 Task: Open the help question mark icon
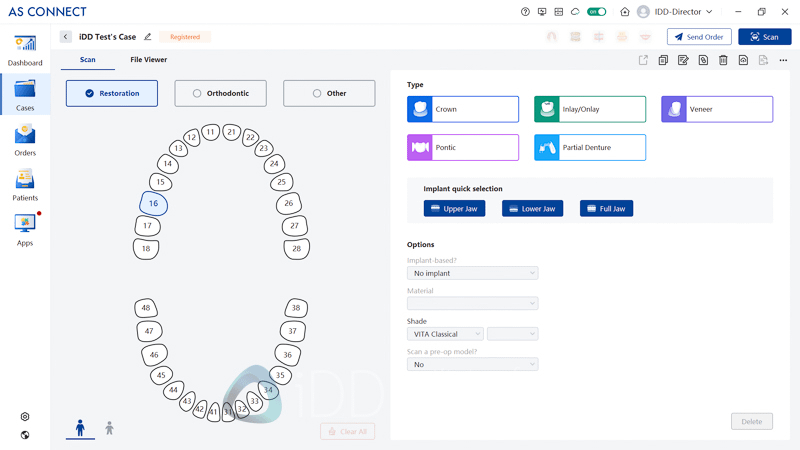pos(526,12)
